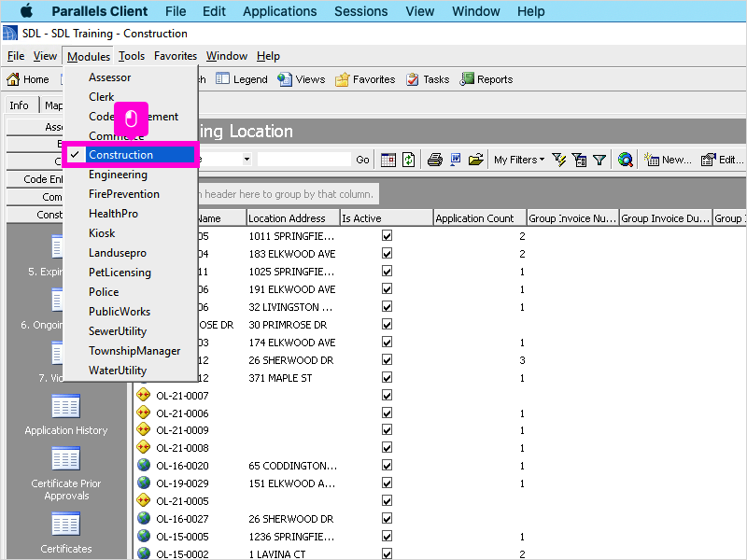Open the Sessions menu in Parallels Client
This screenshot has width=747, height=560.
[x=360, y=11]
